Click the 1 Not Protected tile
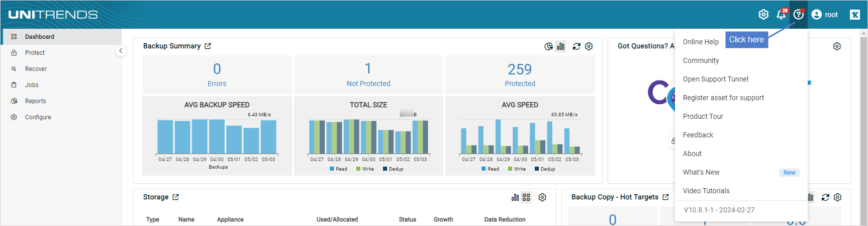Image resolution: width=868 pixels, height=226 pixels. click(x=368, y=74)
